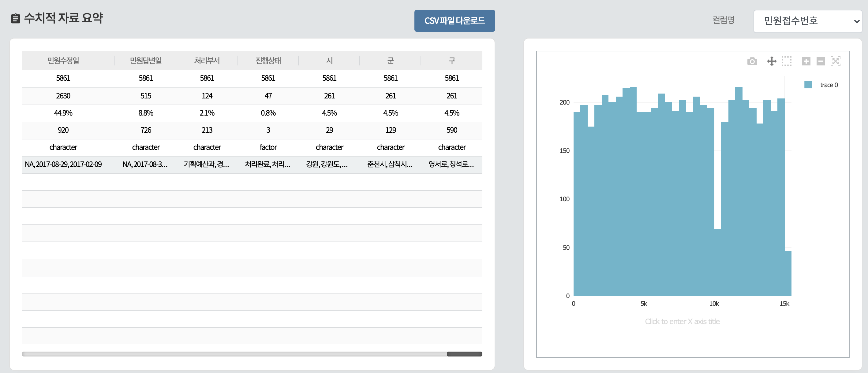Click the CSV파일 다운로드 button

tap(454, 21)
